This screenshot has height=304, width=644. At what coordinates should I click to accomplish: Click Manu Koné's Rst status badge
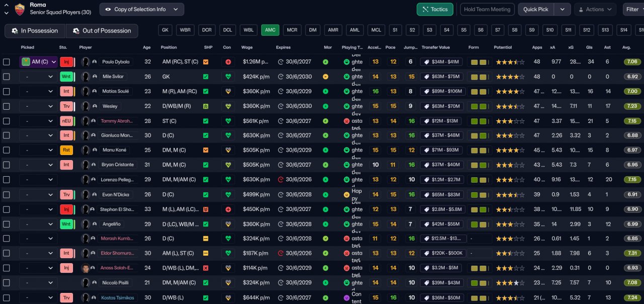tap(66, 150)
